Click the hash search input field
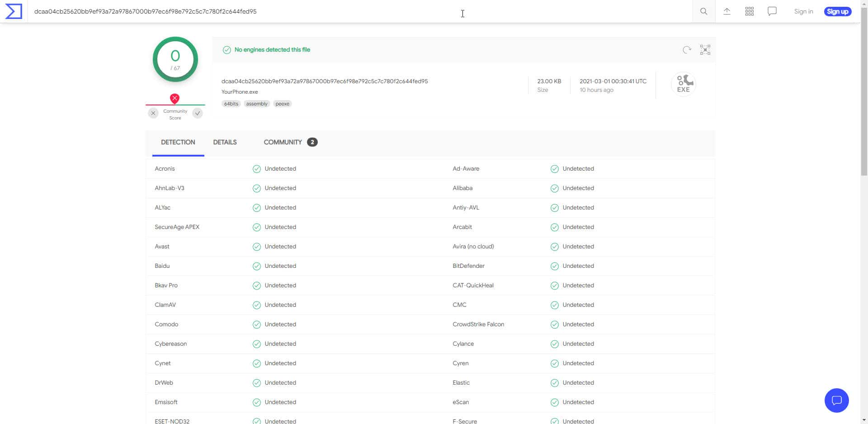The width and height of the screenshot is (868, 424). click(x=359, y=11)
